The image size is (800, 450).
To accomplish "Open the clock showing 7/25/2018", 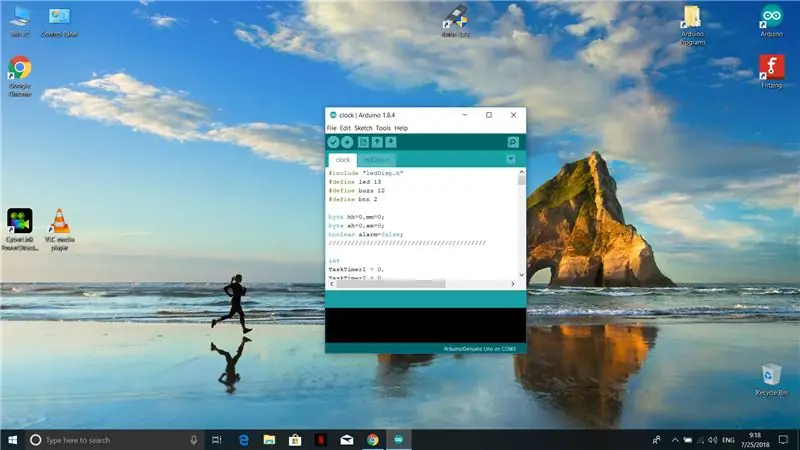I will (x=755, y=440).
